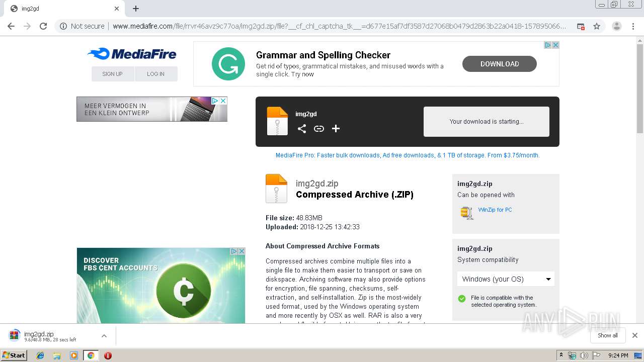Click the browser back arrow
Image resolution: width=644 pixels, height=362 pixels.
pyautogui.click(x=11, y=26)
